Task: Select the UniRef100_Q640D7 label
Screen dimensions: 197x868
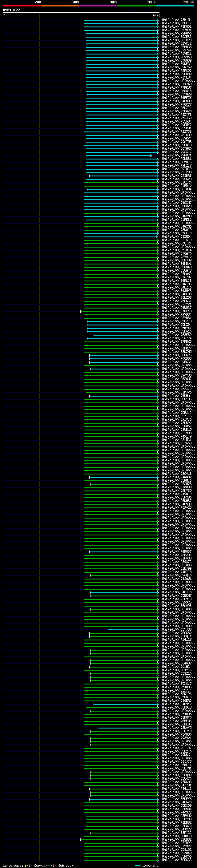Action: tap(176, 664)
